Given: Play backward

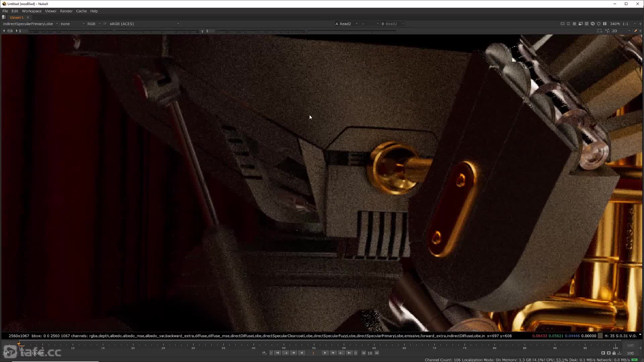Looking at the screenshot, I should (x=302, y=353).
